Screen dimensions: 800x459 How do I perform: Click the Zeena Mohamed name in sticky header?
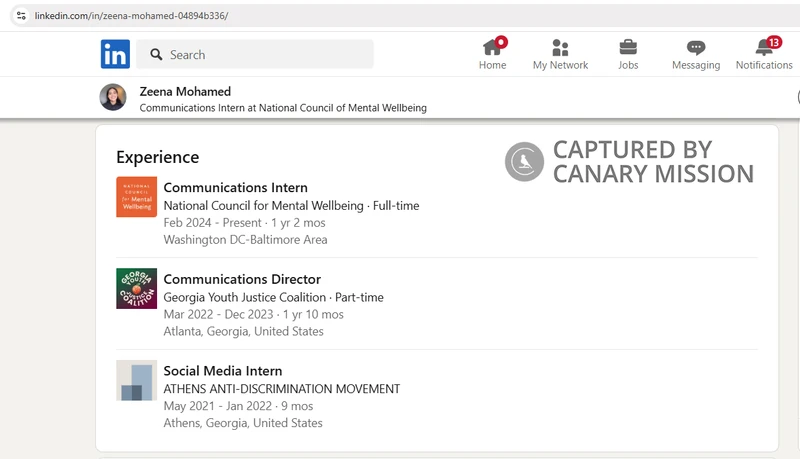point(185,91)
